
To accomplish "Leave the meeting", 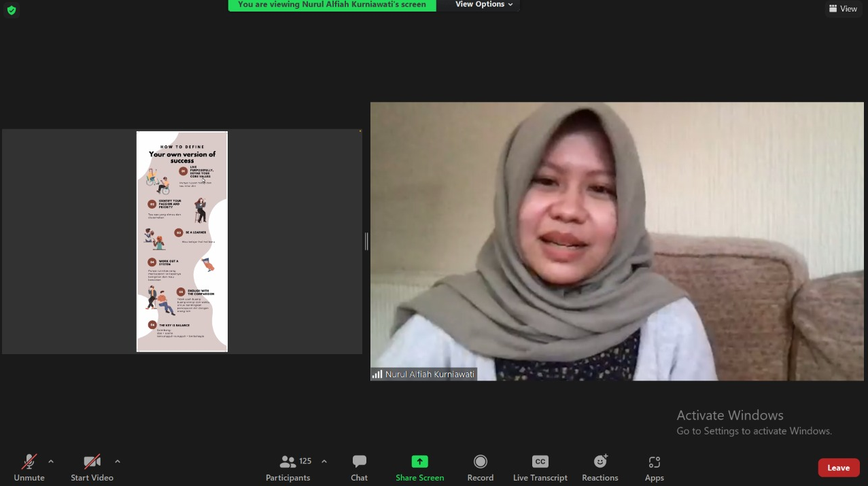I will (838, 468).
